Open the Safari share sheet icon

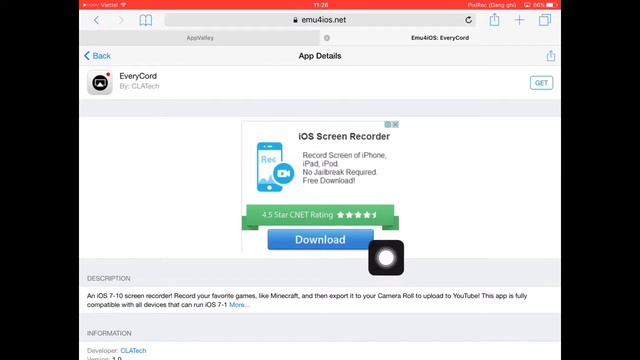(494, 19)
